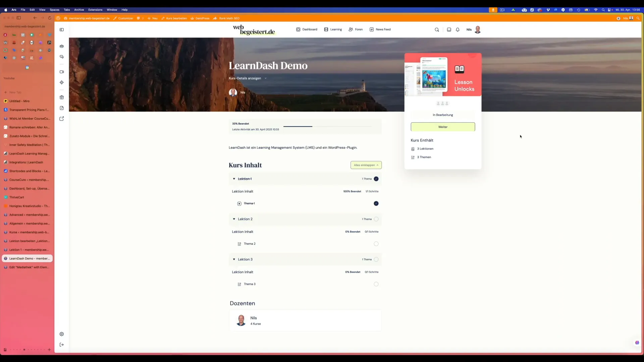The image size is (644, 362).
Task: Click the Thema 2 status circle
Action: [x=376, y=244]
